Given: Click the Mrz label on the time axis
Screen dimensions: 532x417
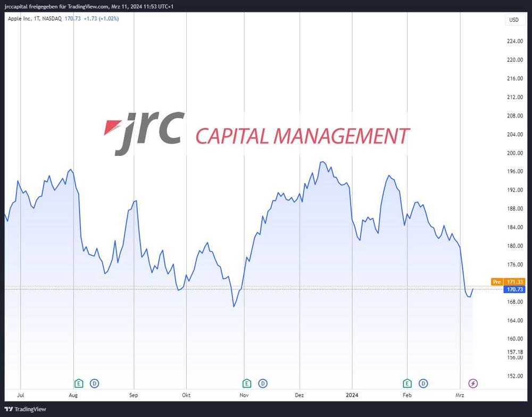Looking at the screenshot, I should [460, 395].
